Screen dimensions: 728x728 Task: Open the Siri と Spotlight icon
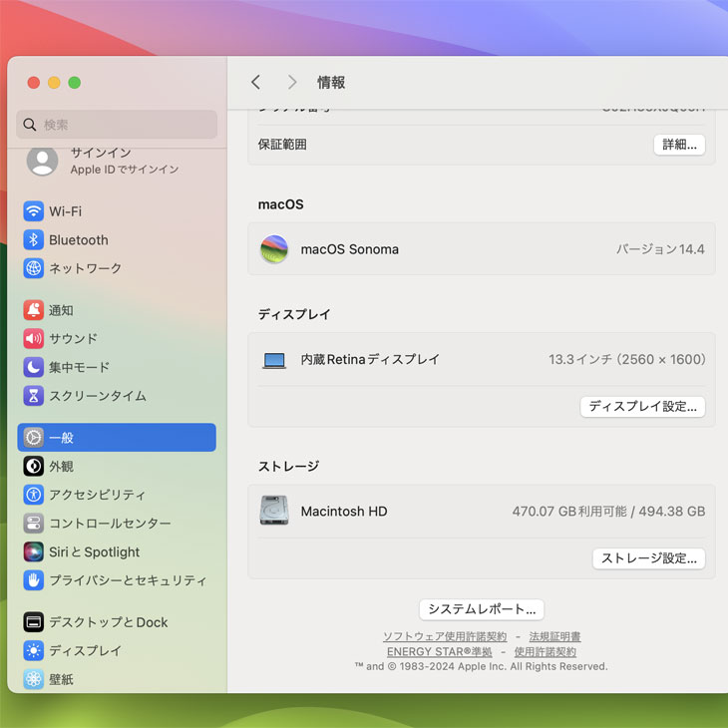click(34, 552)
